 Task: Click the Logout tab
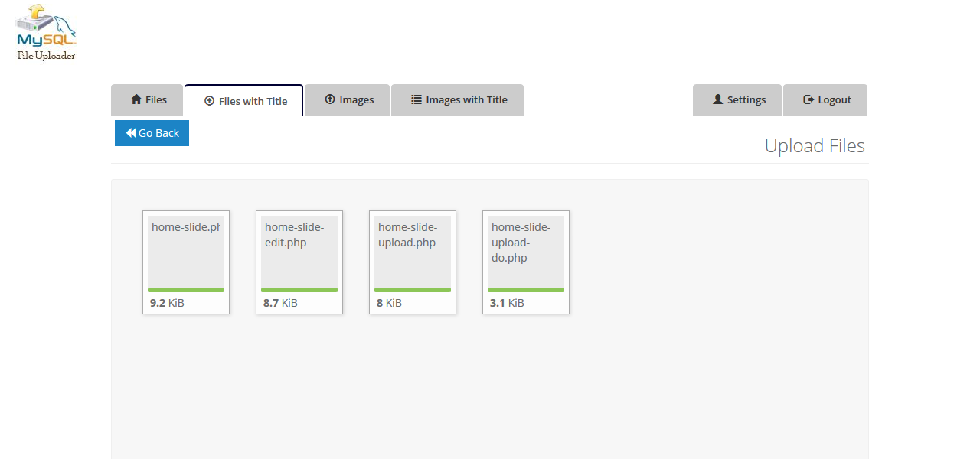[825, 99]
